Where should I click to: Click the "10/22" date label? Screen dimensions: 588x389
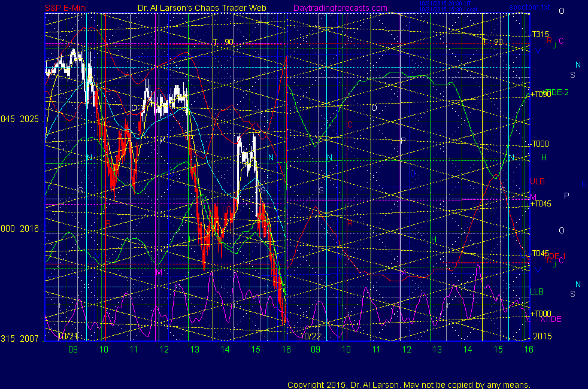(x=311, y=336)
